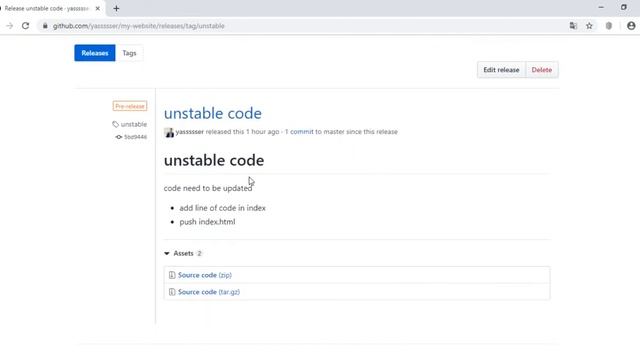Download Source code (tar.gz)
Image resolution: width=640 pixels, height=360 pixels.
[x=209, y=292]
